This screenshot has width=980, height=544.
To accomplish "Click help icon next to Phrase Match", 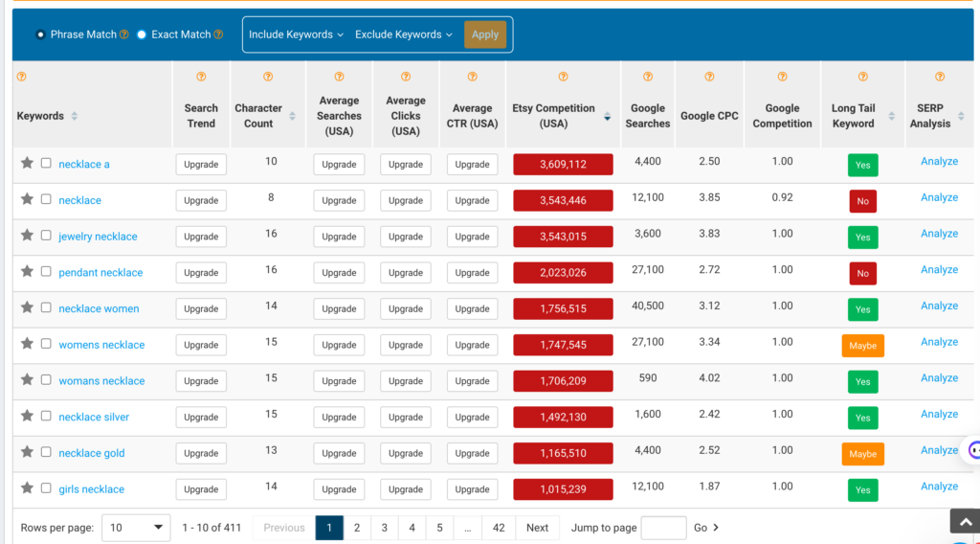I will click(124, 34).
